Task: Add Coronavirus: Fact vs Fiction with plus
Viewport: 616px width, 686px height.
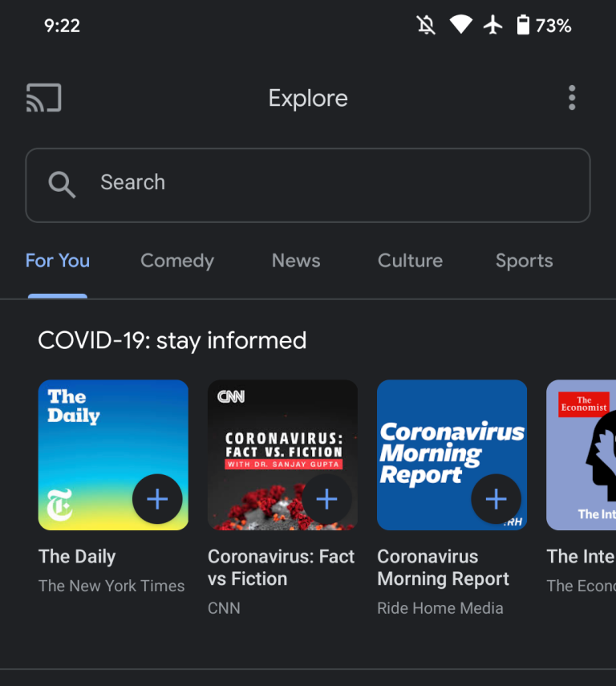Action: click(x=326, y=499)
